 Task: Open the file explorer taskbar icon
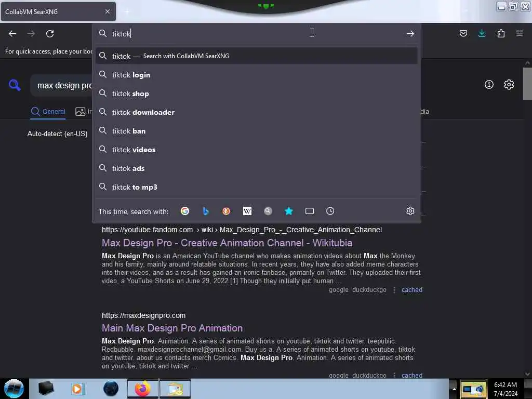[175, 389]
